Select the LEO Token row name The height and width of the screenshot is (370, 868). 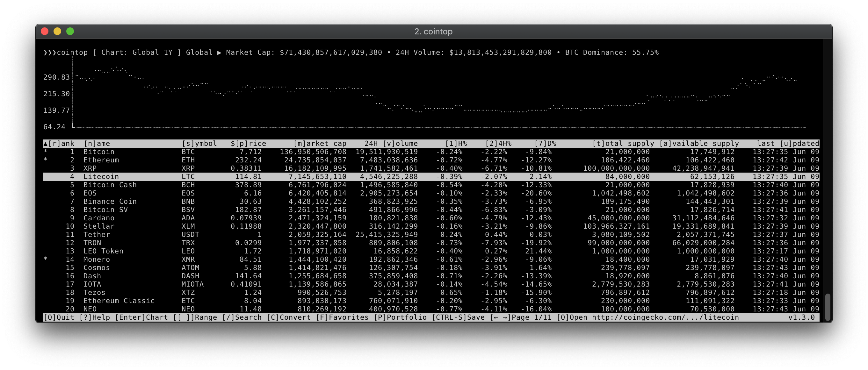(104, 251)
